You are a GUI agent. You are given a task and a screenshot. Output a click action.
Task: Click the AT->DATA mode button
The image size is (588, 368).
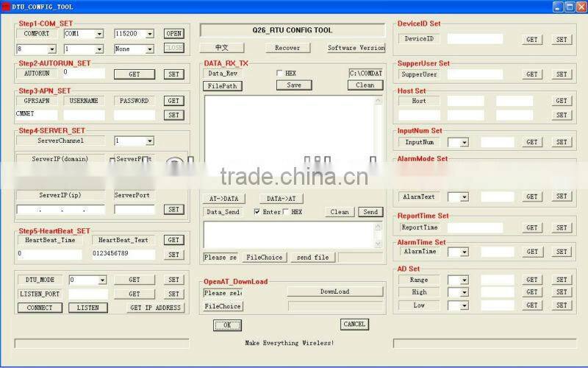pos(223,199)
